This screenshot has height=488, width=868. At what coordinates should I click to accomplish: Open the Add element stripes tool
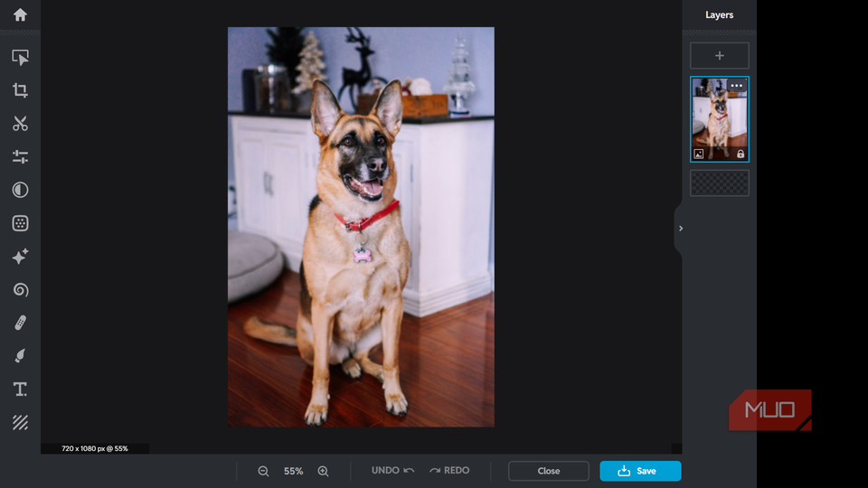pyautogui.click(x=21, y=423)
